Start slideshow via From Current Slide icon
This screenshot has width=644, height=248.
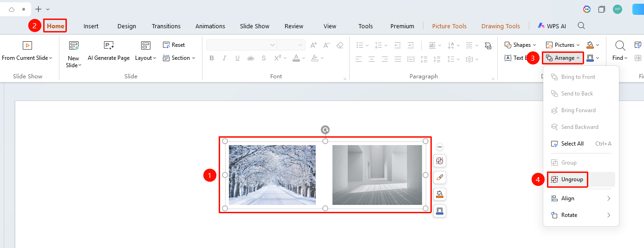coord(27,45)
